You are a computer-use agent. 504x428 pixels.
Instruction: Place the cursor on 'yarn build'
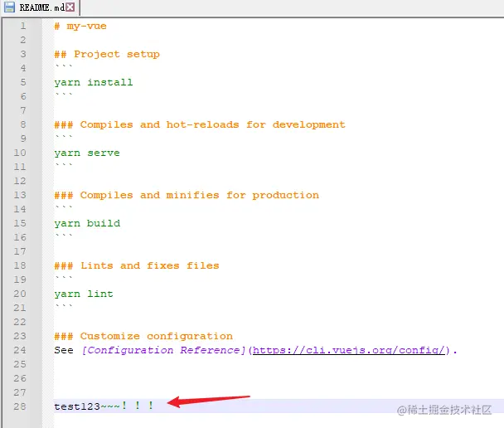tap(87, 223)
